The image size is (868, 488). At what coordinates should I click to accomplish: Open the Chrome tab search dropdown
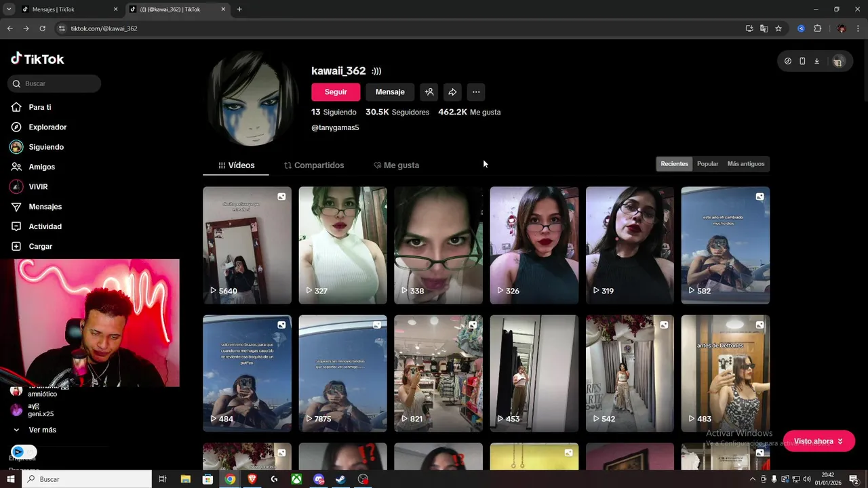point(9,9)
